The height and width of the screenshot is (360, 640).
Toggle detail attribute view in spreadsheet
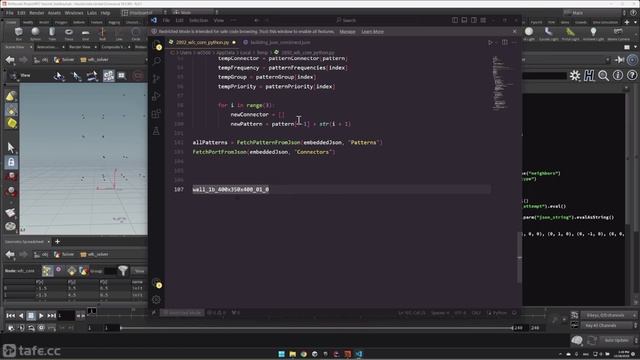point(84,271)
